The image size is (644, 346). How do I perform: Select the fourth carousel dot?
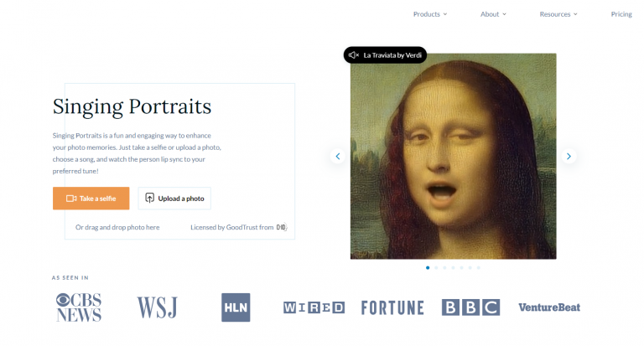(x=453, y=267)
